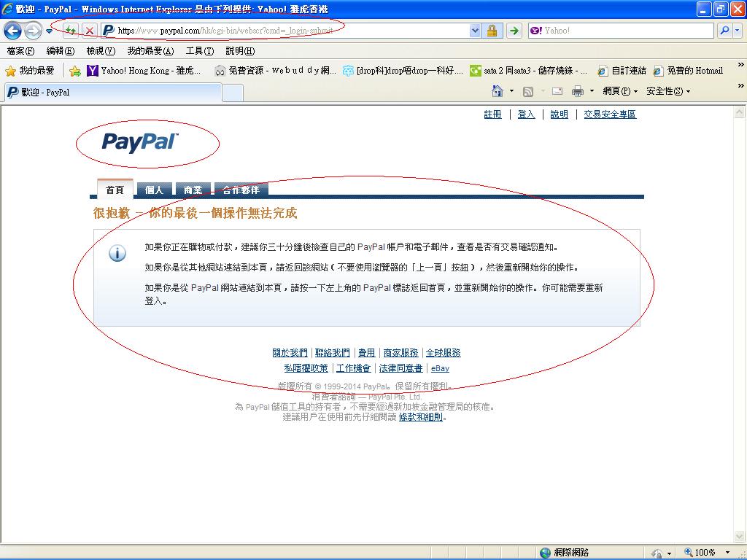Screen dimensions: 747x560
Task: Open the 工具(T) menu
Action: click(200, 51)
